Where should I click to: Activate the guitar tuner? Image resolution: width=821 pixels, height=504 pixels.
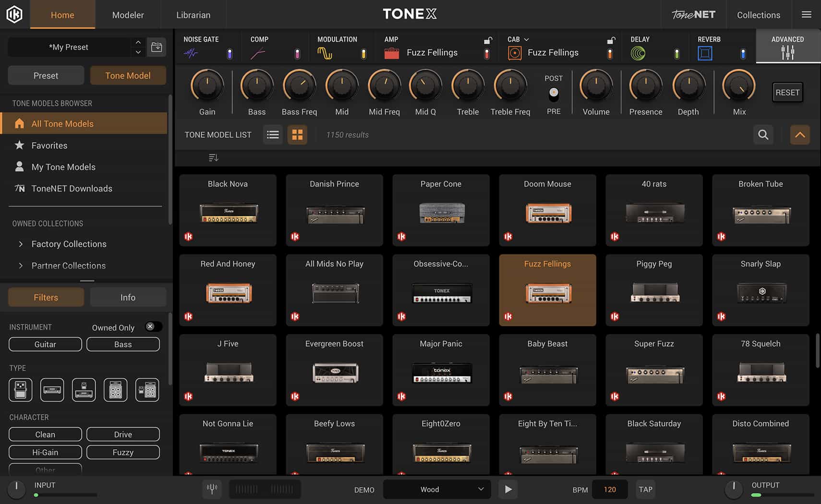point(212,489)
